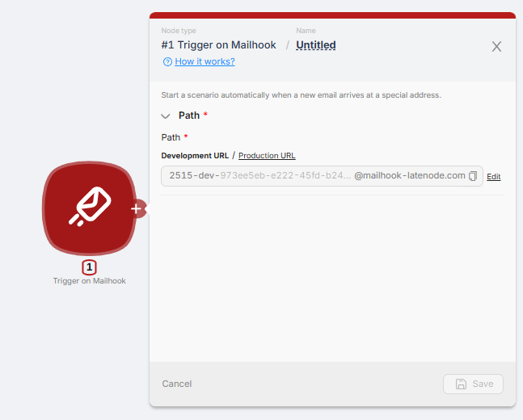This screenshot has width=523, height=420.
Task: Collapse the Path section chevron
Action: coord(166,116)
